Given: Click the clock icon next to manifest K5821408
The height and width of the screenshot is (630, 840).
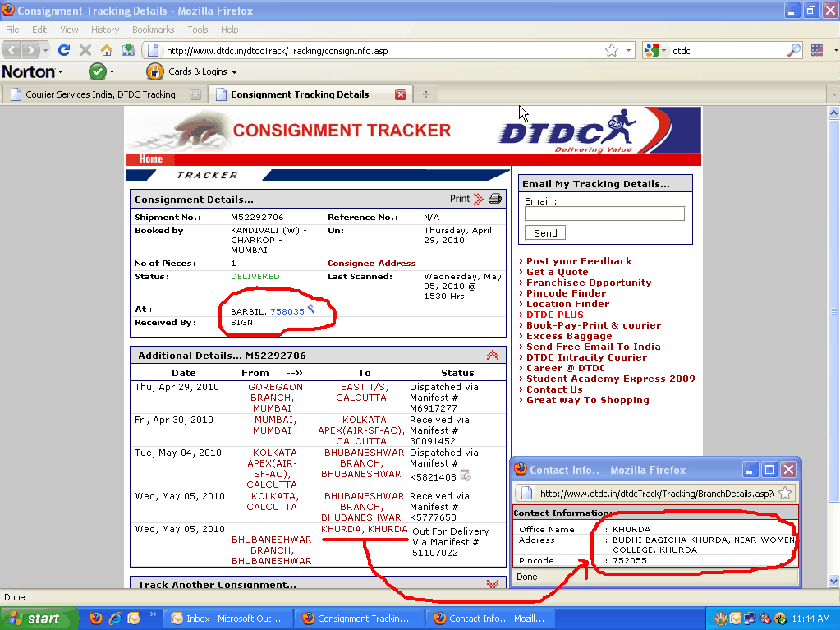Looking at the screenshot, I should point(466,474).
